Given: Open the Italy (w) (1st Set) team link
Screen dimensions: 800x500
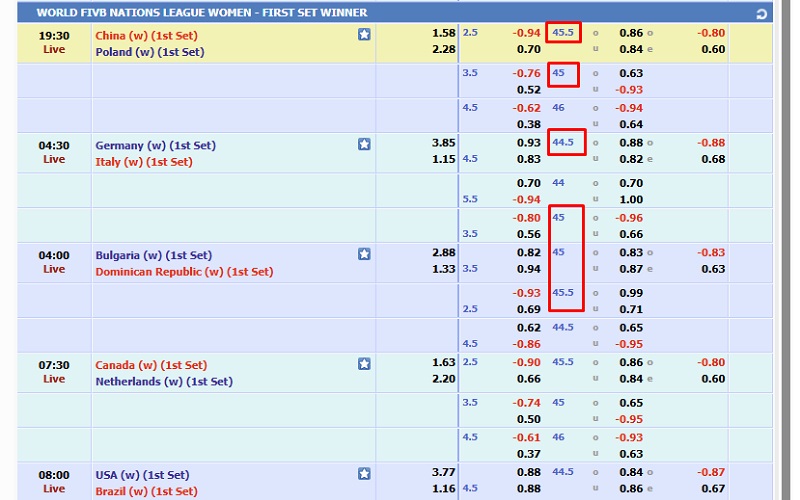Looking at the screenshot, I should (143, 162).
